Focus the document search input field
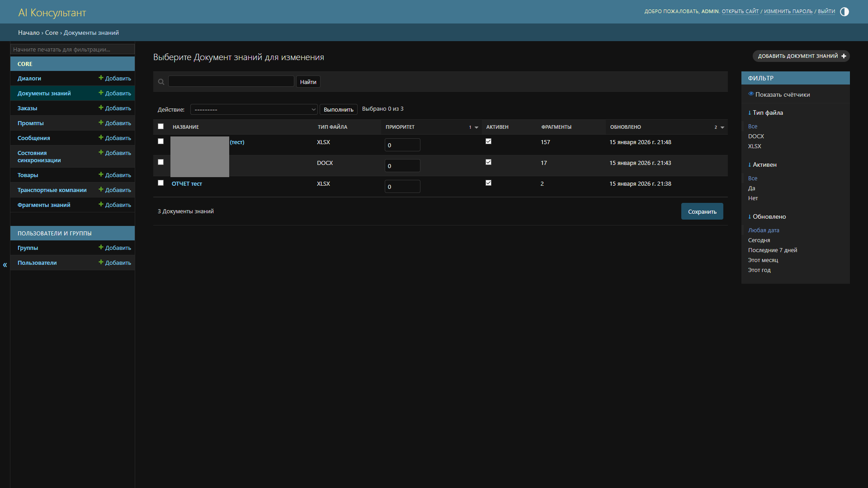This screenshot has width=868, height=488. pyautogui.click(x=231, y=81)
